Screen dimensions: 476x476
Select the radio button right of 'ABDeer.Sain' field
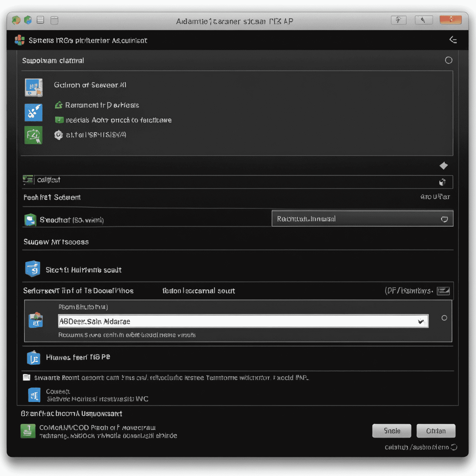point(444,318)
